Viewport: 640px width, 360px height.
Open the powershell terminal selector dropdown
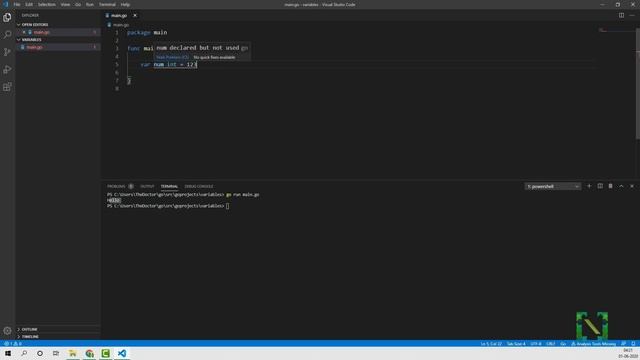pyautogui.click(x=553, y=187)
